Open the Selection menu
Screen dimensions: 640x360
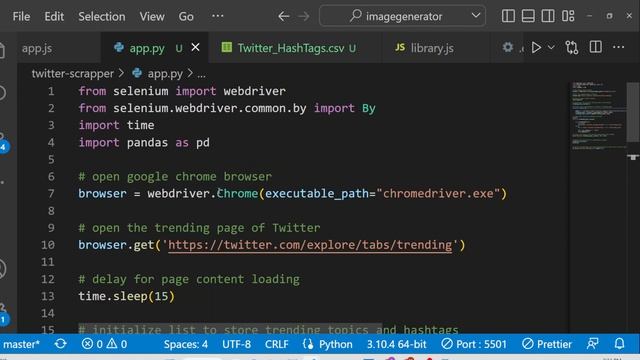coord(102,16)
